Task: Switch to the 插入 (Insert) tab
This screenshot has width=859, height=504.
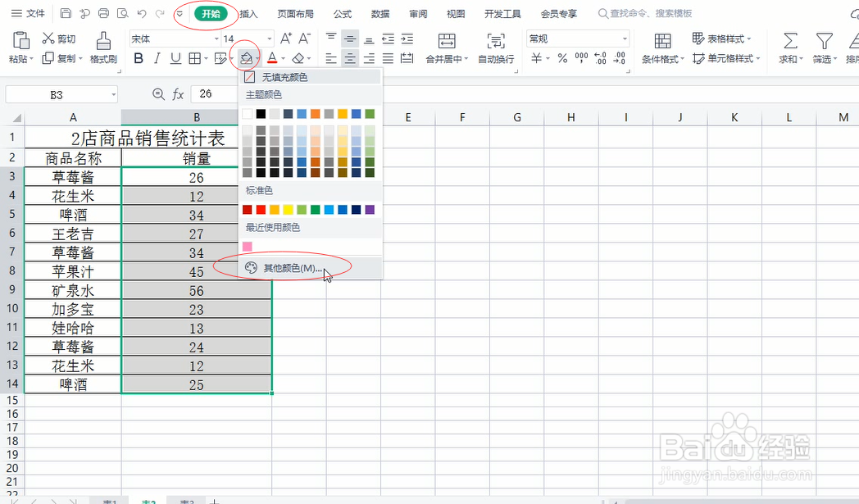Action: [x=248, y=14]
